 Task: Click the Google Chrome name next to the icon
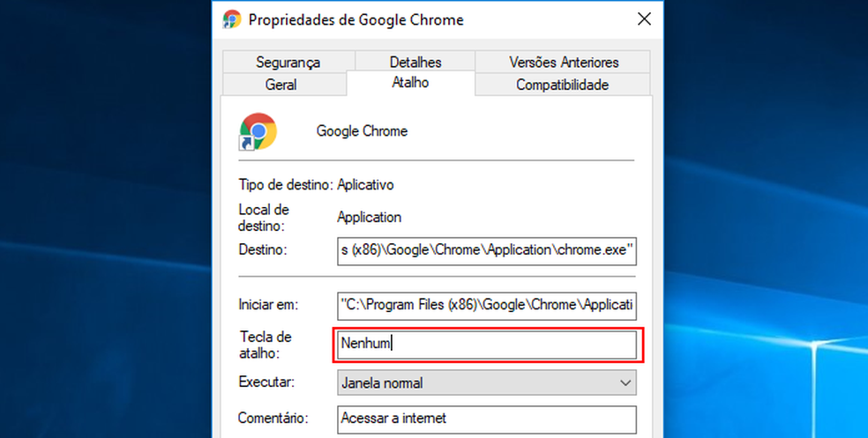[362, 131]
